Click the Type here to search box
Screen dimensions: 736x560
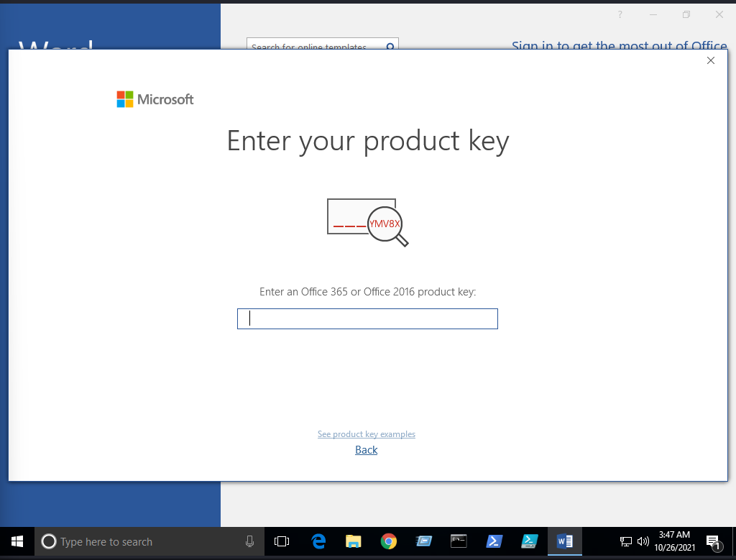pos(149,542)
